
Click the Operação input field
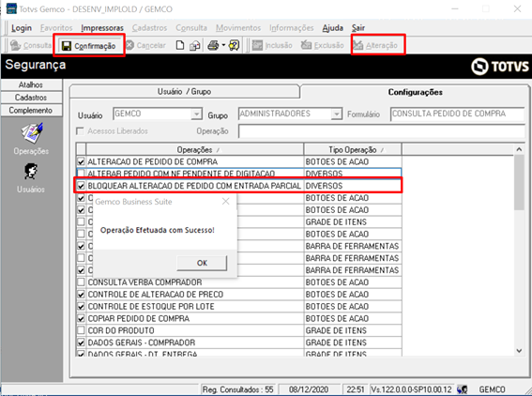(381, 131)
